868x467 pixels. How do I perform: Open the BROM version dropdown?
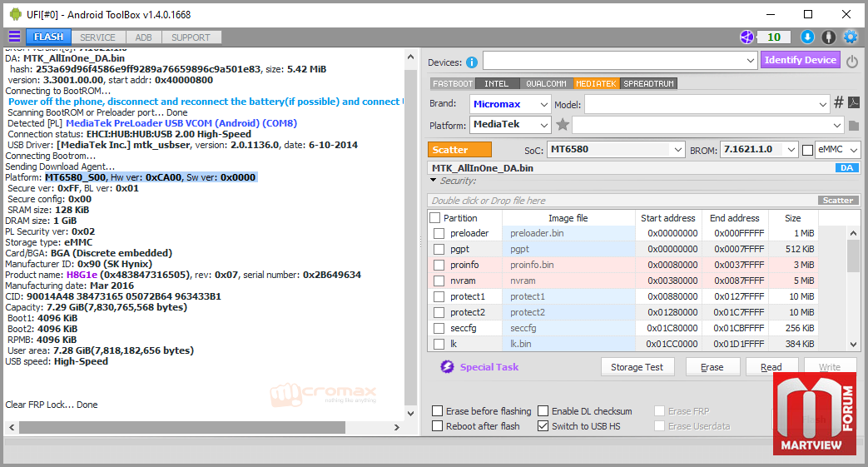coord(759,150)
